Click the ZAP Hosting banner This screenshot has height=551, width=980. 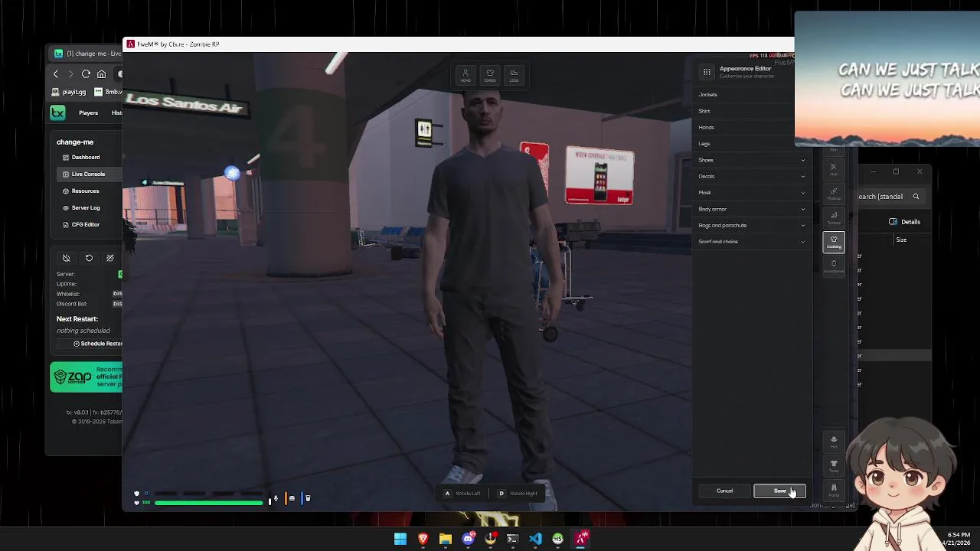click(86, 377)
